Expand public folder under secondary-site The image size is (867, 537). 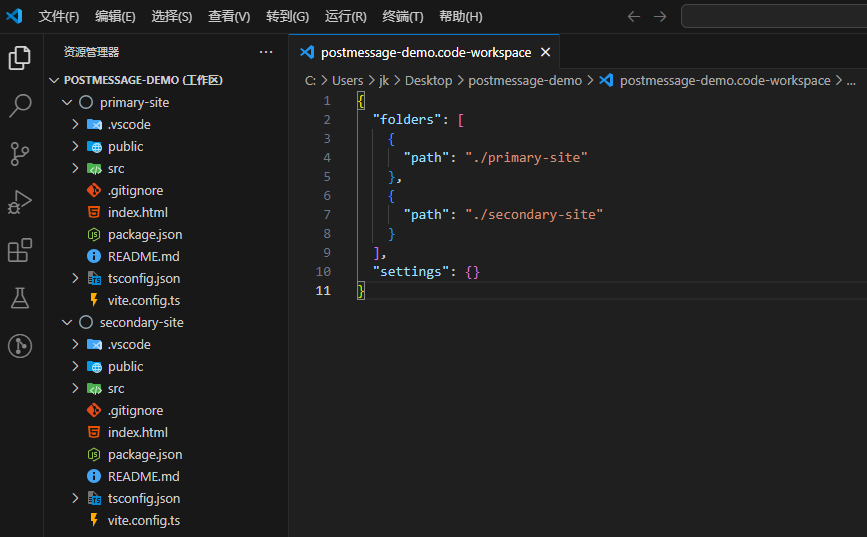75,367
